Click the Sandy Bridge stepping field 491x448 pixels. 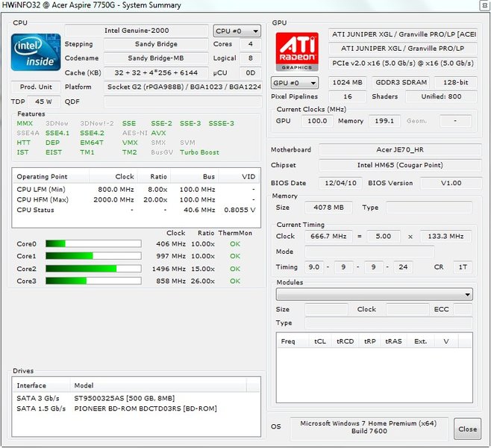[156, 44]
